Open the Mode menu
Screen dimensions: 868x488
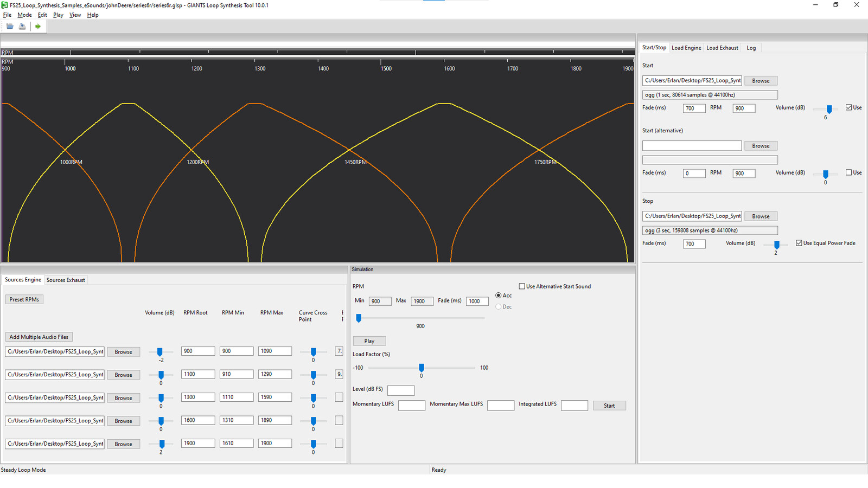click(24, 15)
